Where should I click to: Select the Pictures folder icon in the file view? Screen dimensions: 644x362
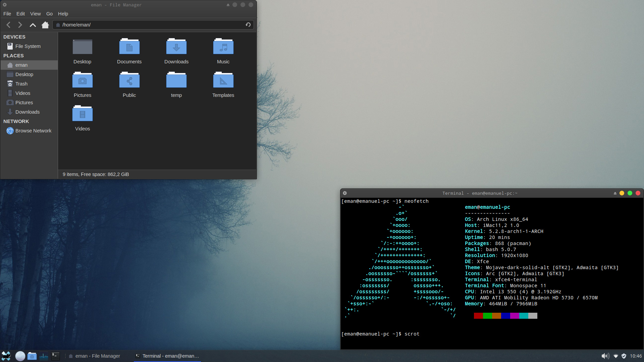83,80
